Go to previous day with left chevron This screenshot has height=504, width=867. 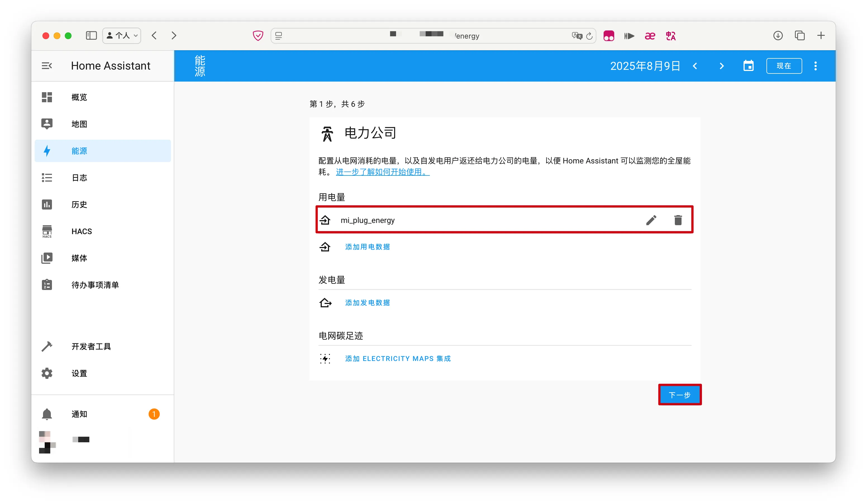click(x=695, y=66)
